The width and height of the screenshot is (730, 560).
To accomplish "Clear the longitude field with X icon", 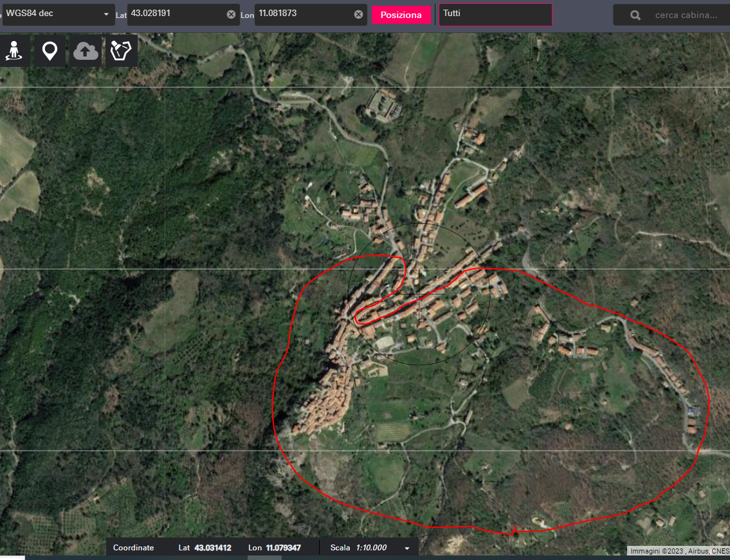I will pyautogui.click(x=358, y=14).
